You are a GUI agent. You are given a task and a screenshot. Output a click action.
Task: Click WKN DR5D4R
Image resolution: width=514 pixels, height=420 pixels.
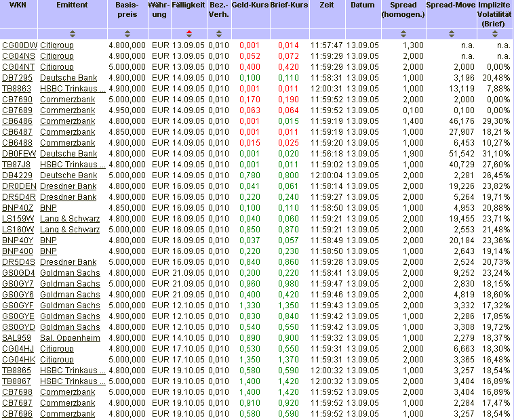(x=19, y=196)
